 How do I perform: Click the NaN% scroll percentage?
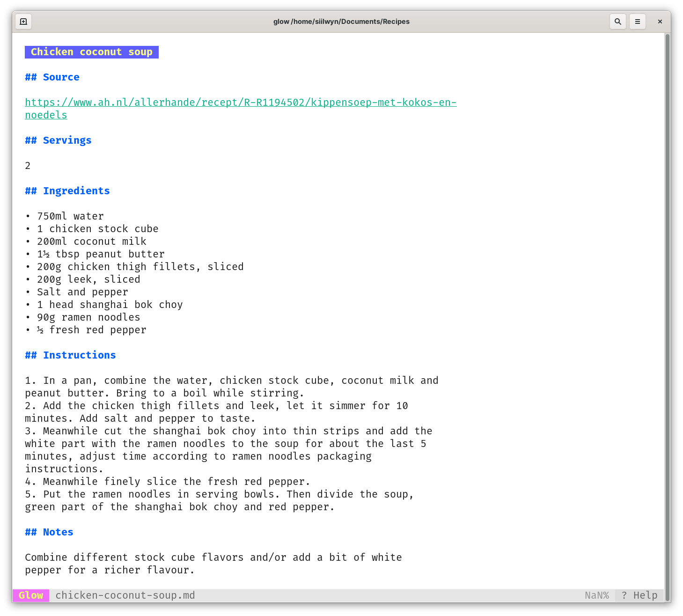pyautogui.click(x=597, y=595)
